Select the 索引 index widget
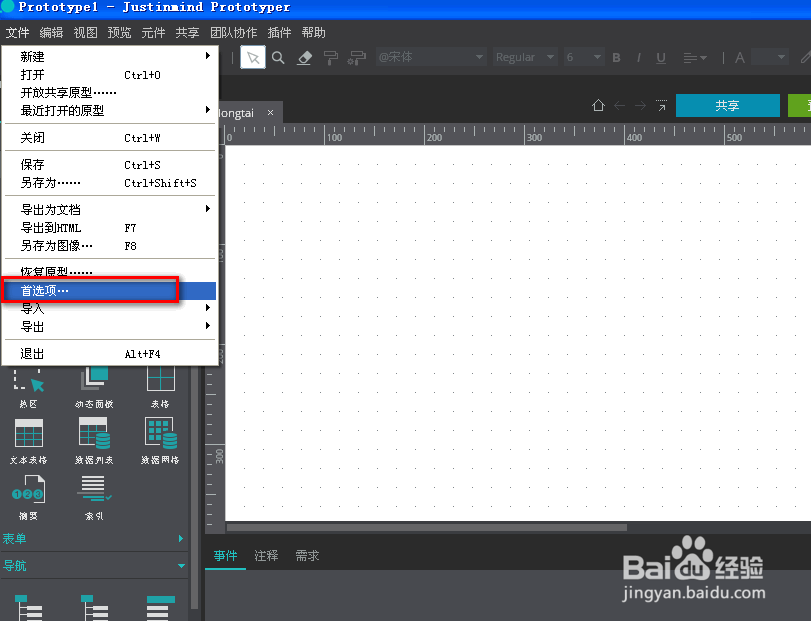 tap(94, 497)
